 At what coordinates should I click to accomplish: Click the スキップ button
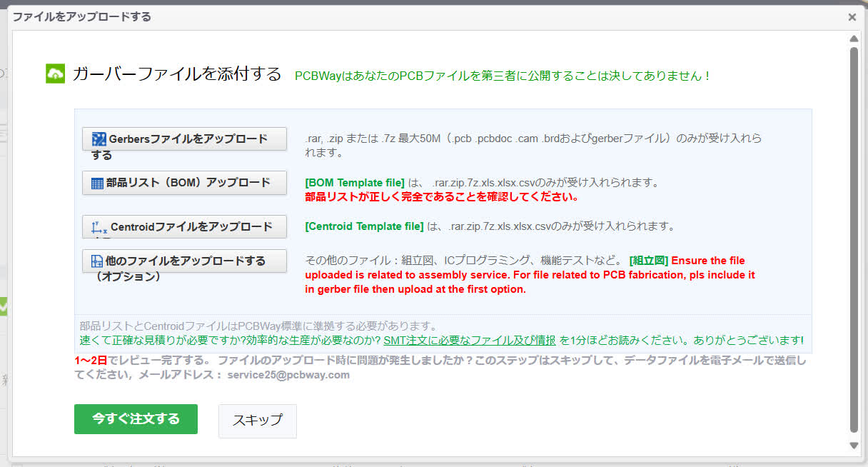(x=257, y=421)
